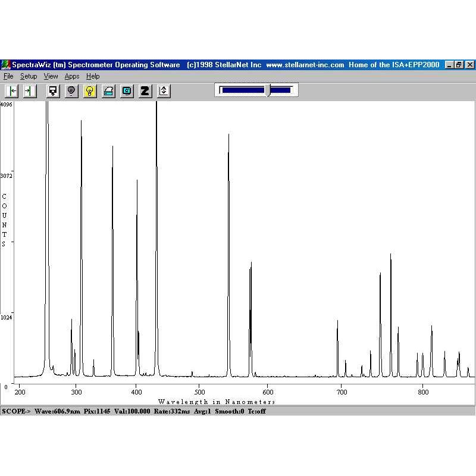Click the SCOPE status bar wavelength readout
Screen dimensions: 476x476
click(52, 411)
